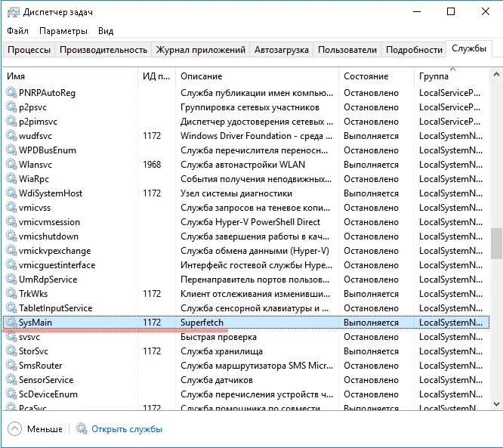Click the scrollbar up arrow

[496, 75]
